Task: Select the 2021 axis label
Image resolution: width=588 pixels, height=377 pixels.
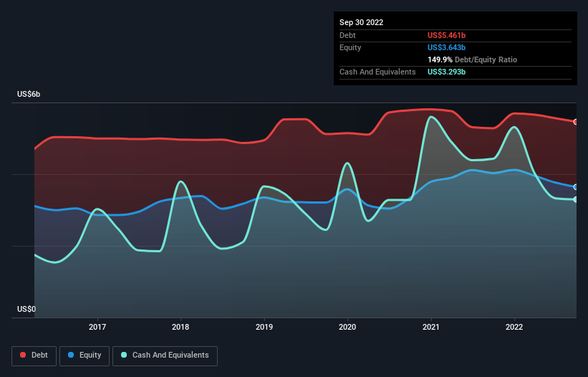Action: pos(431,327)
